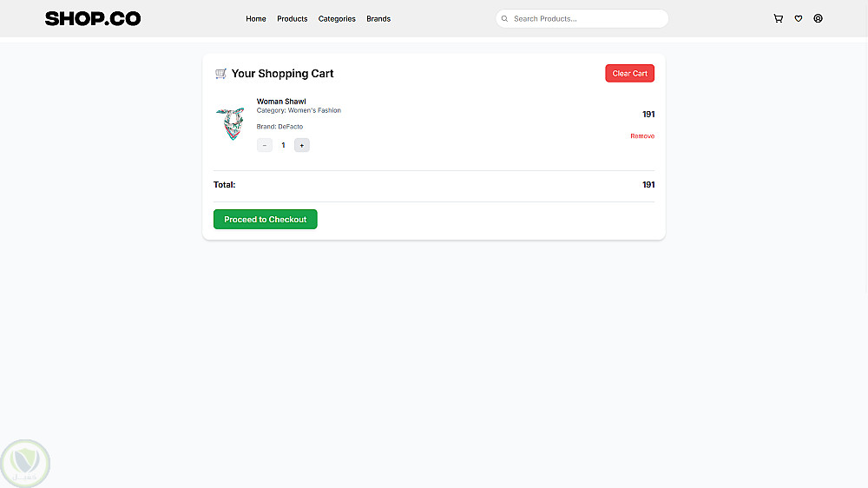This screenshot has width=868, height=488.
Task: Click the shopping cart emoji beside title
Action: coord(221,74)
